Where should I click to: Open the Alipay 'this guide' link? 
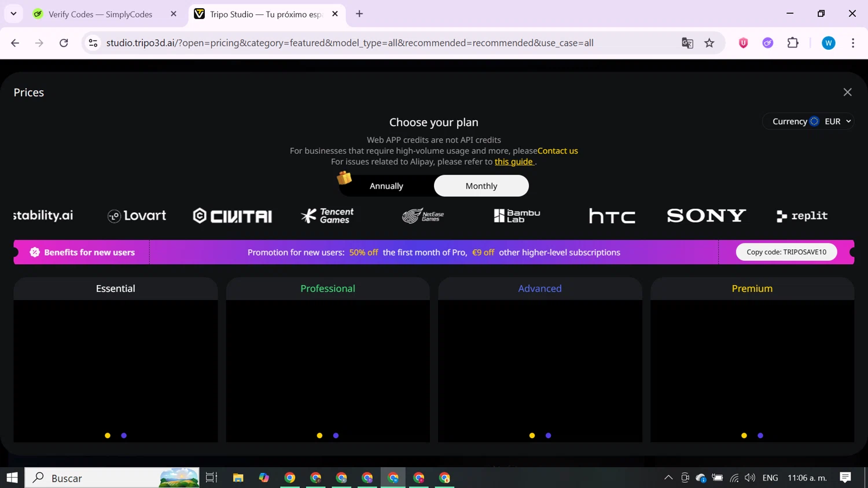514,162
